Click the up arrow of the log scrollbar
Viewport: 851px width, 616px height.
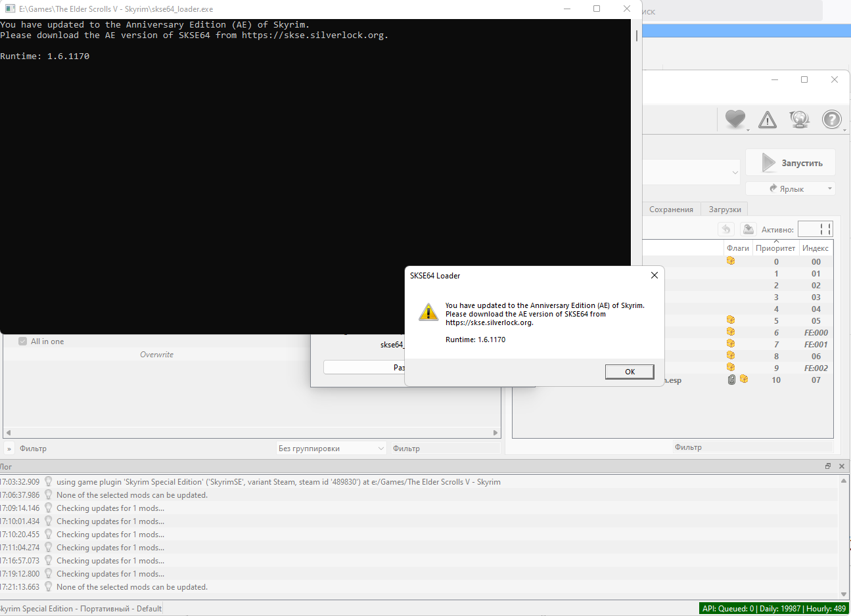point(844,481)
